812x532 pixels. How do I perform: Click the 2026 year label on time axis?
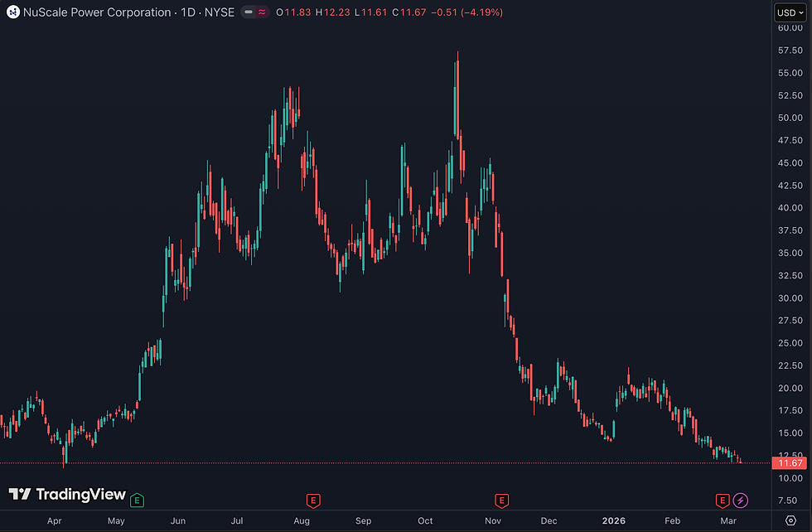point(614,520)
